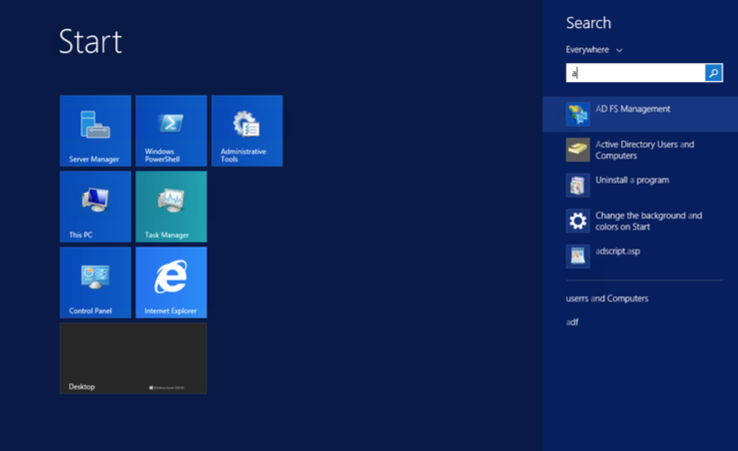
Task: Click the AD FS Management icon
Action: 578,114
